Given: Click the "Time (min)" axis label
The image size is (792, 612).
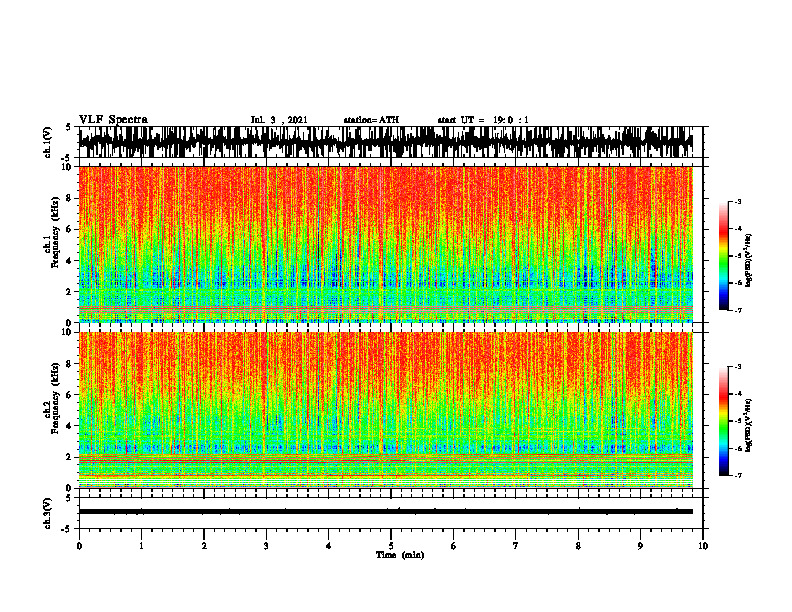Looking at the screenshot, I should pos(400,555).
